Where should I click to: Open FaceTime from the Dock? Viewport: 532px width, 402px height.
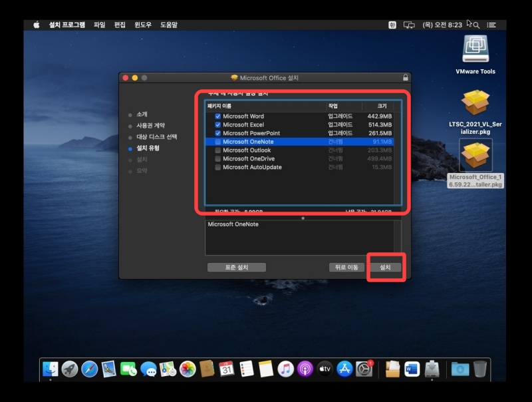point(128,369)
